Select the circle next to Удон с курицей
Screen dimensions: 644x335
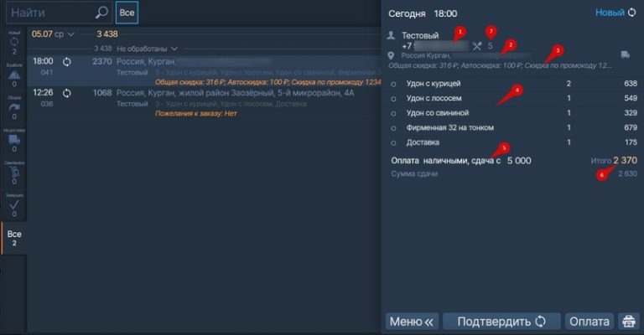394,84
